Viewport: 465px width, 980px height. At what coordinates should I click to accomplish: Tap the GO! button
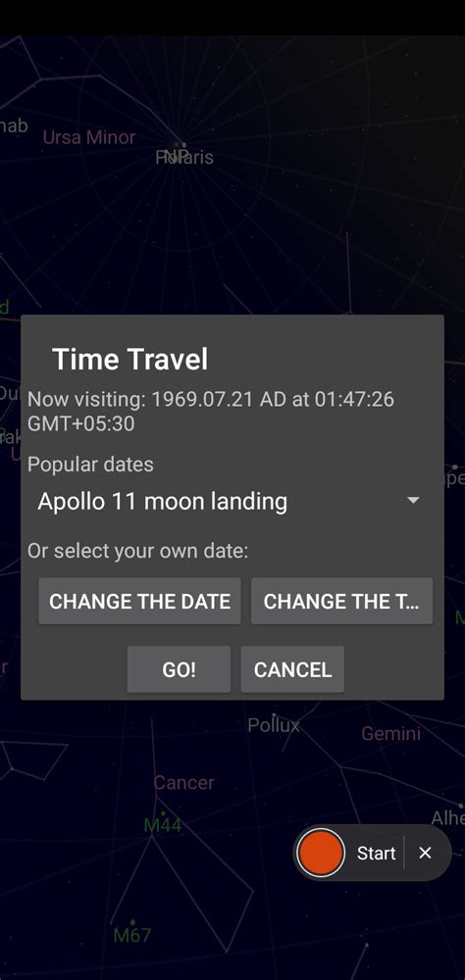point(179,669)
